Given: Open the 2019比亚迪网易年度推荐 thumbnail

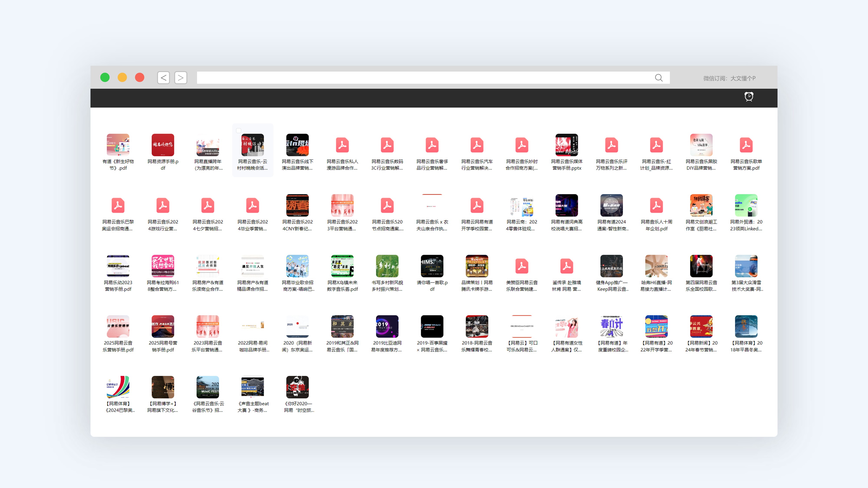Looking at the screenshot, I should 387,326.
